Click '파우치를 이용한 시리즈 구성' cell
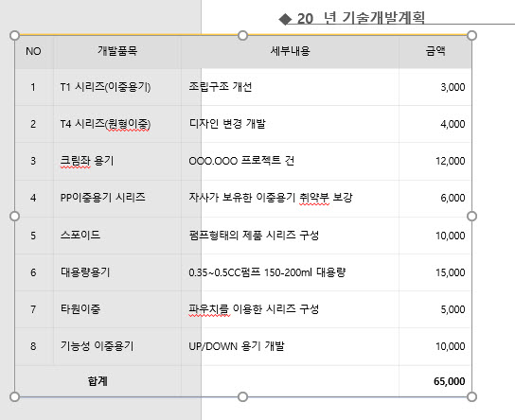 pos(290,309)
